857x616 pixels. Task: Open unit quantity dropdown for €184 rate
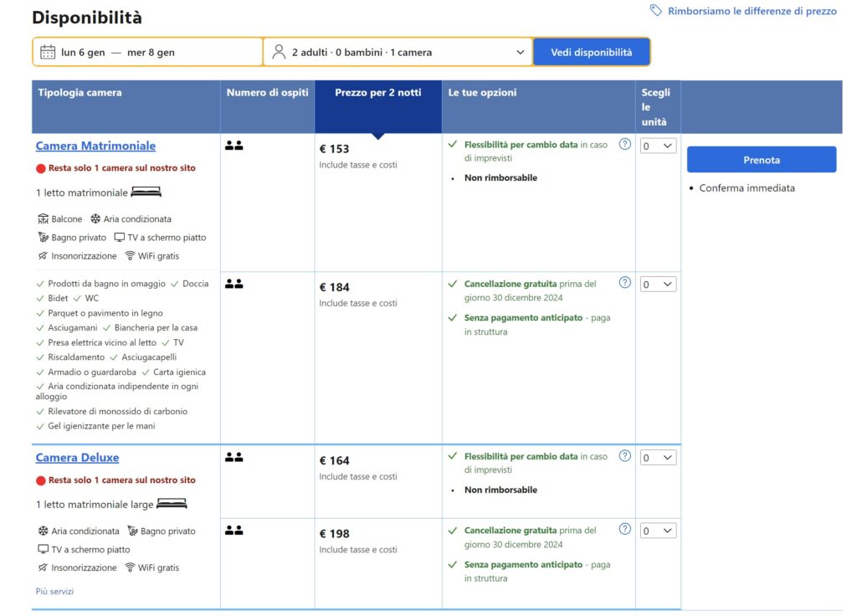[657, 285]
